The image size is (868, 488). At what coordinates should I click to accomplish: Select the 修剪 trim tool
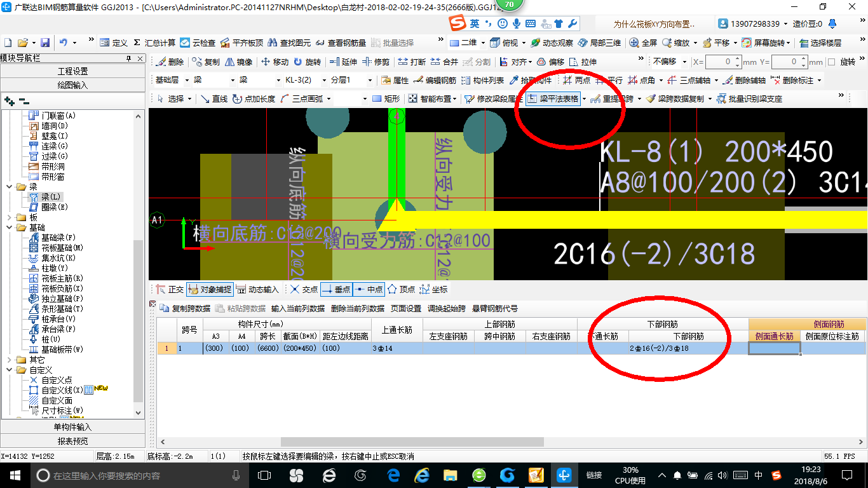376,62
